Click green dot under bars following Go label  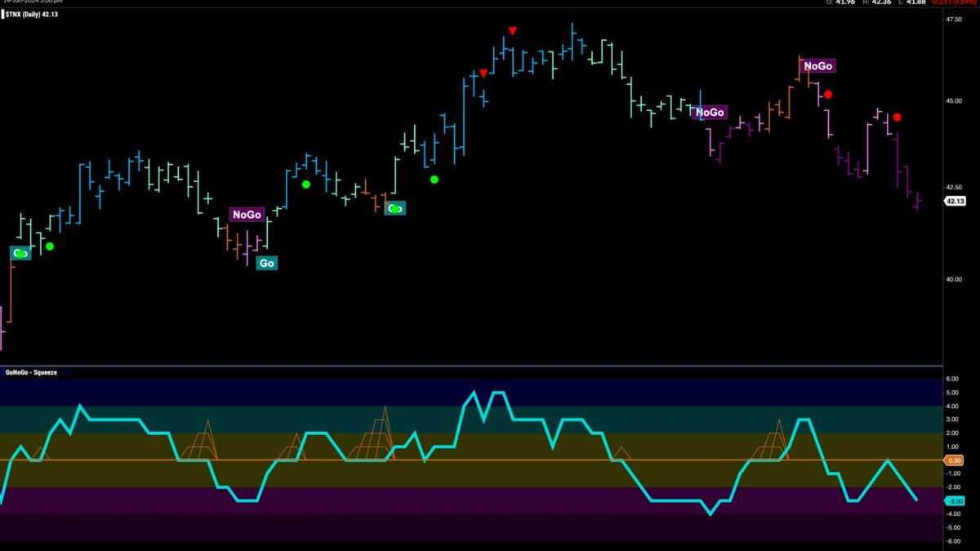(306, 184)
